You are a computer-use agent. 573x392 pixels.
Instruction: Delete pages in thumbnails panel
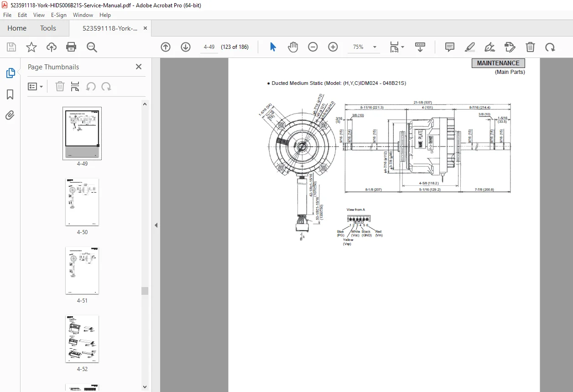pyautogui.click(x=60, y=86)
